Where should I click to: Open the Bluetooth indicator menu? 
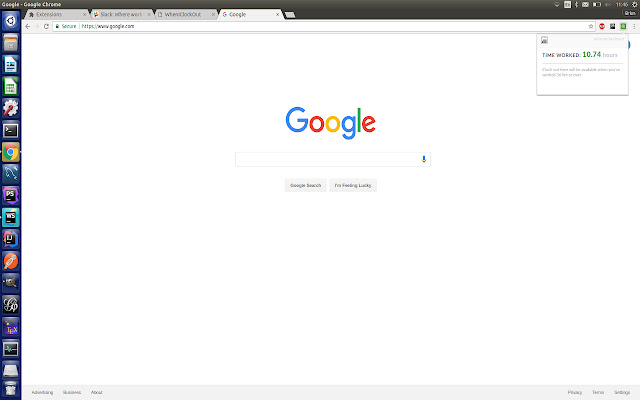pyautogui.click(x=576, y=4)
